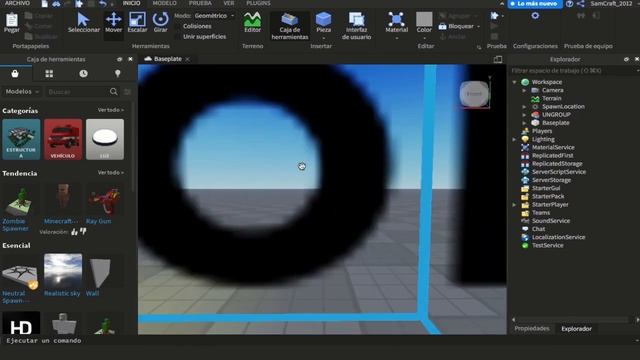Open the ARCHIVO menu
The width and height of the screenshot is (640, 360).
pos(17,3)
